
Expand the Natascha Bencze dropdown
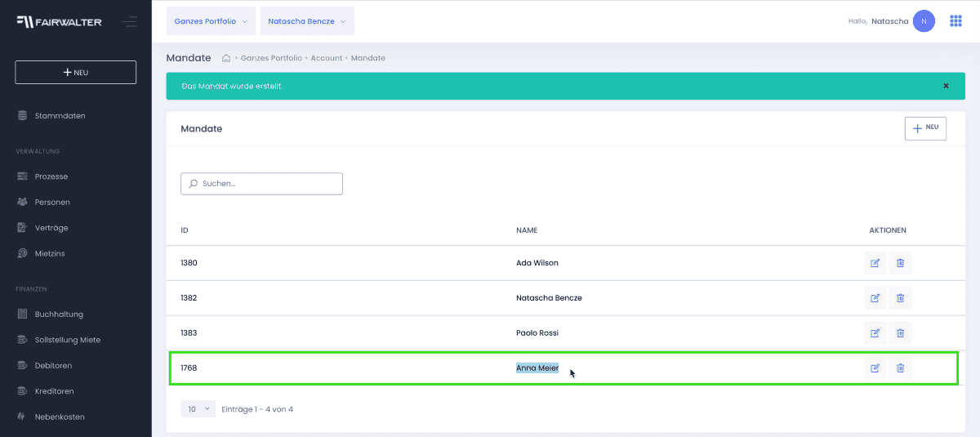pyautogui.click(x=307, y=21)
